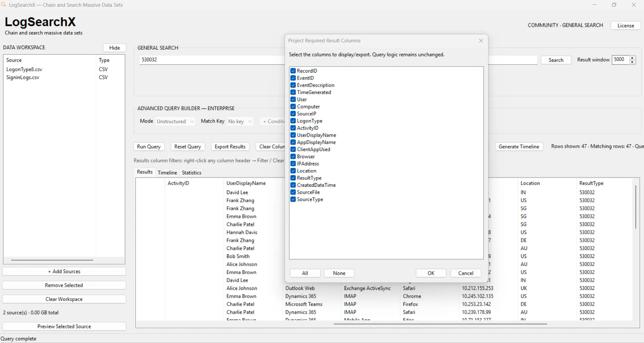The width and height of the screenshot is (644, 343).
Task: Uncheck the ClientAppUsed column
Action: tap(293, 149)
